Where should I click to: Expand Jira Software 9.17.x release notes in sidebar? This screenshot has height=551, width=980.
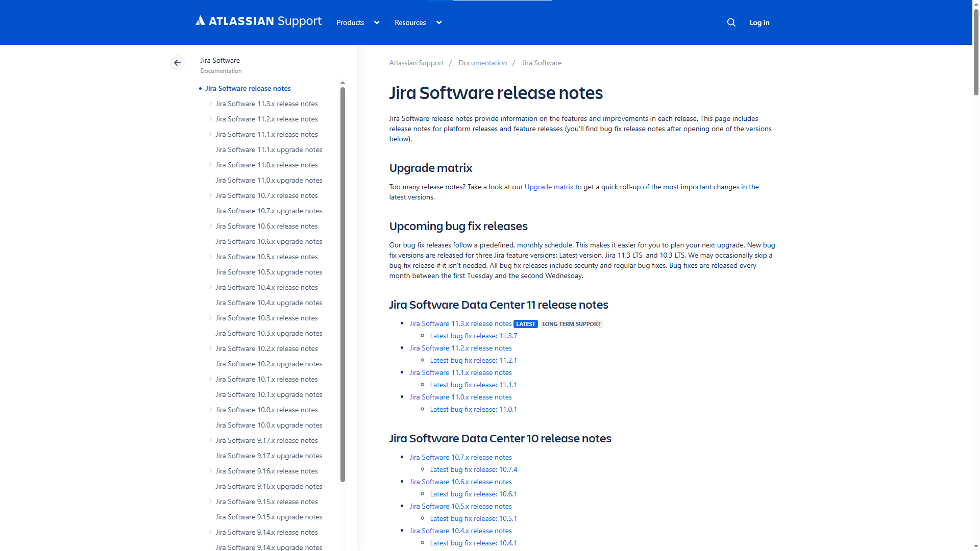pyautogui.click(x=210, y=440)
